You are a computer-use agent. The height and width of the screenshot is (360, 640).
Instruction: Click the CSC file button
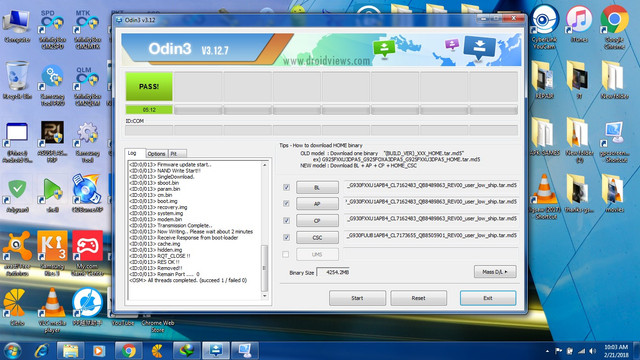317,237
